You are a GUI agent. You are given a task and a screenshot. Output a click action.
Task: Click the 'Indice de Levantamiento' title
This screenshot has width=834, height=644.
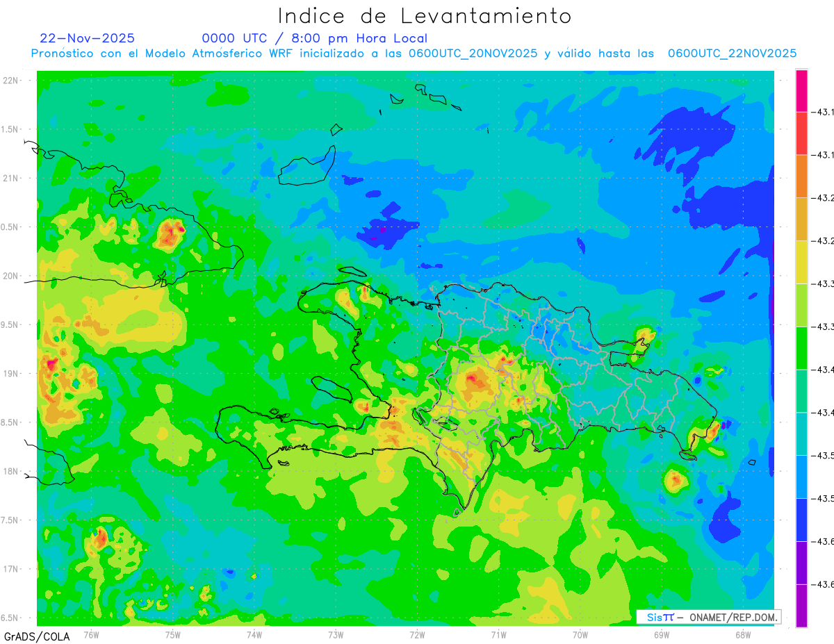pos(425,15)
